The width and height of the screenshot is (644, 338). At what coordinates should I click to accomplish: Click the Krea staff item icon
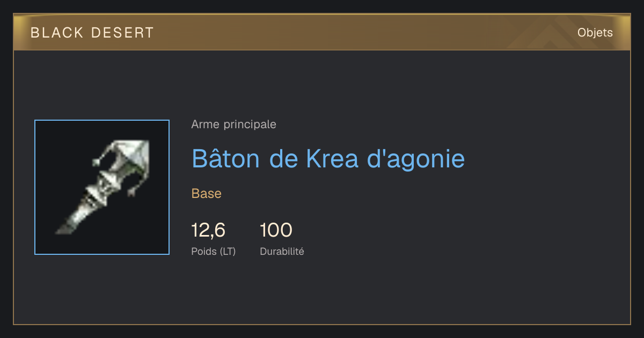(102, 187)
